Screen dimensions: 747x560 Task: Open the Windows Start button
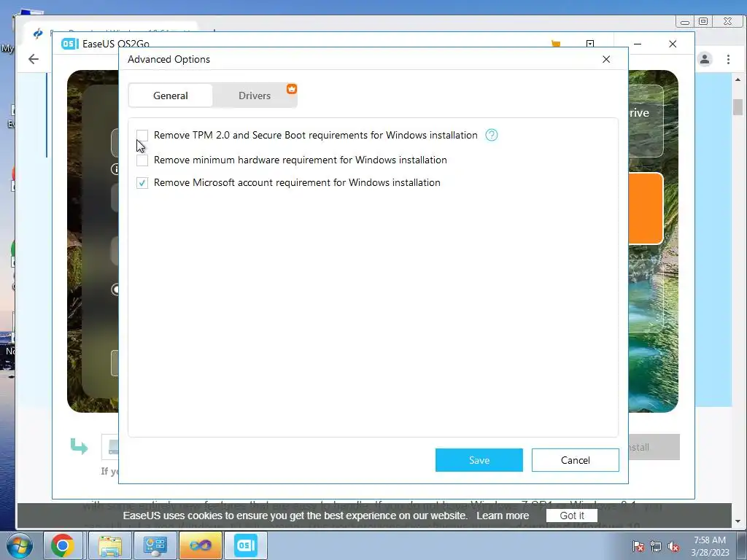tap(20, 545)
